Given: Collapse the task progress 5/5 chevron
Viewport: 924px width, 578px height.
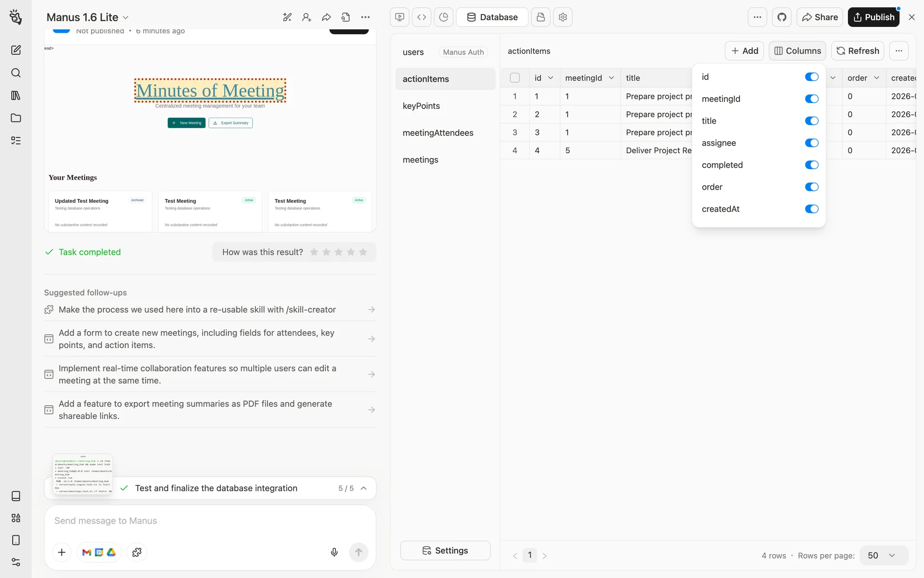Looking at the screenshot, I should (x=364, y=488).
